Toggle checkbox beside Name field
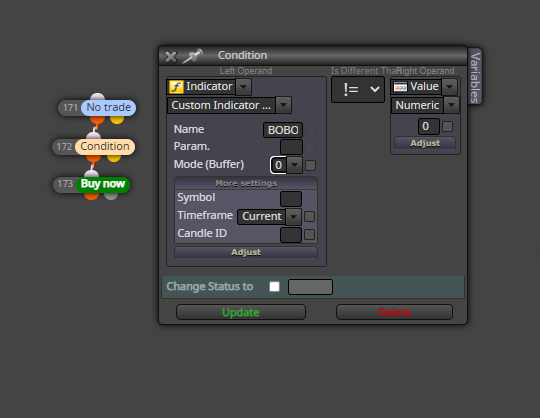 310,130
